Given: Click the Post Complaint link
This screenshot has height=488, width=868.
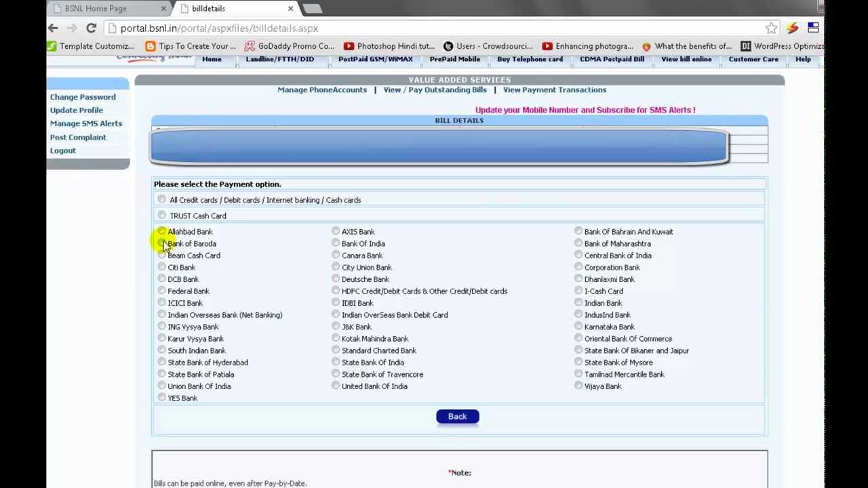Looking at the screenshot, I should click(78, 137).
